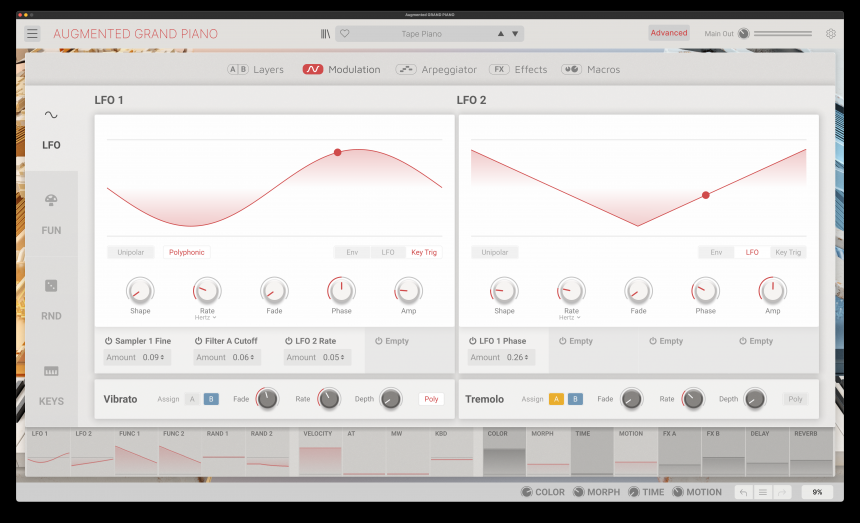Switch to the Arpeggiator tab
Screen dimensions: 860x523
coord(436,70)
